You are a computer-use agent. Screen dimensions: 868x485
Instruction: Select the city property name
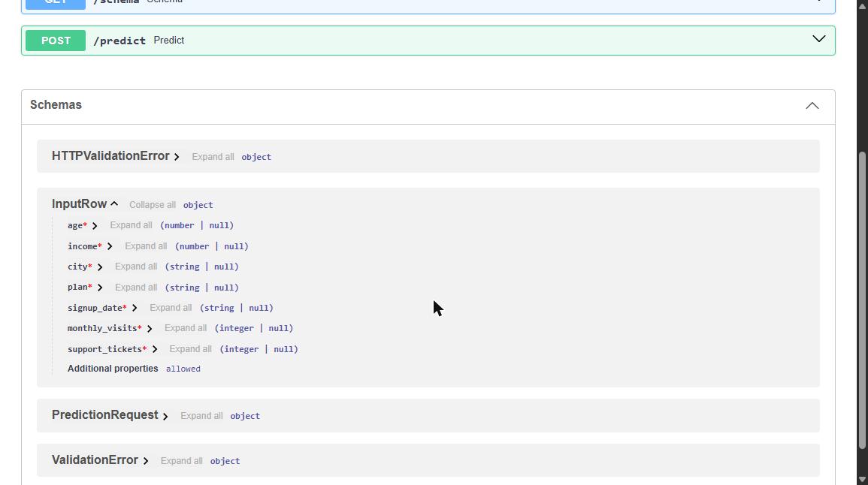point(77,267)
